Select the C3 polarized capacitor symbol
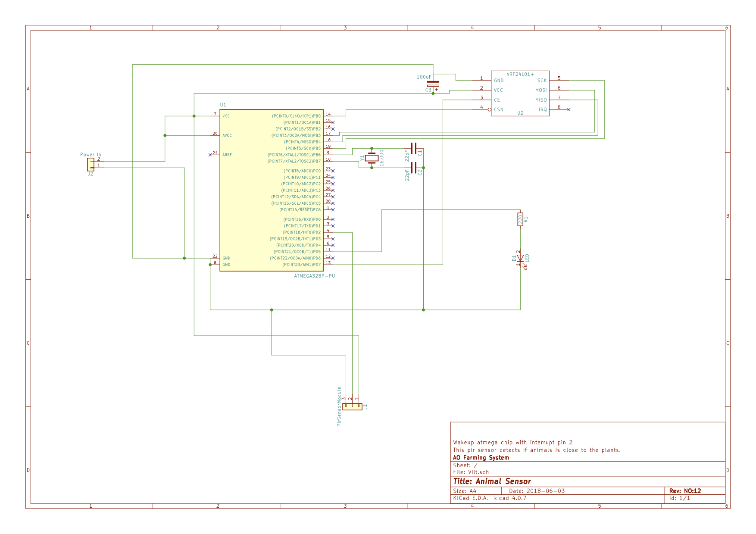Image resolution: width=756 pixels, height=534 pixels. click(433, 84)
